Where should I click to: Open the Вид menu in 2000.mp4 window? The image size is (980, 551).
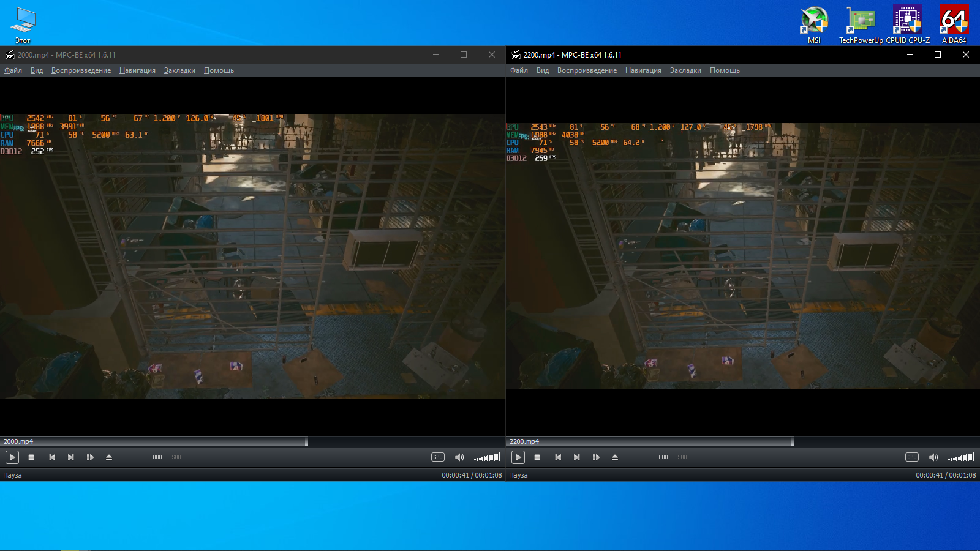pyautogui.click(x=37, y=70)
